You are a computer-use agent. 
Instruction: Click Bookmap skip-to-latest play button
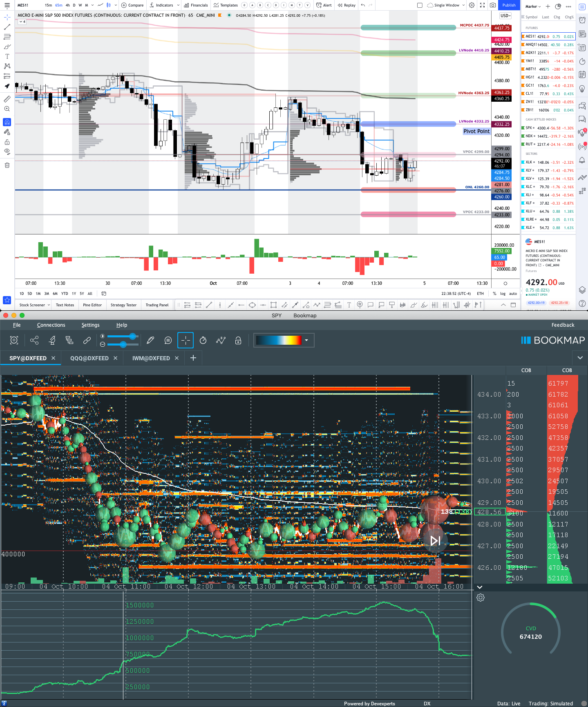coord(435,541)
